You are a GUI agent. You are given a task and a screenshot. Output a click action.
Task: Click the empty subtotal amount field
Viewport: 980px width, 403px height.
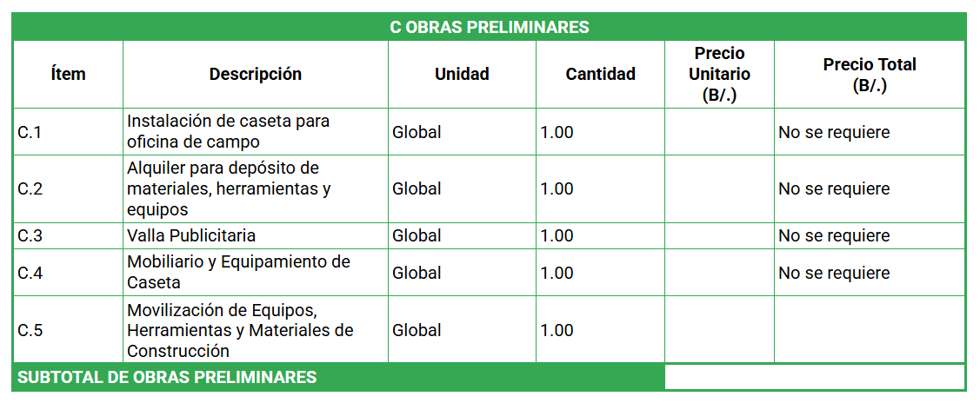point(814,377)
